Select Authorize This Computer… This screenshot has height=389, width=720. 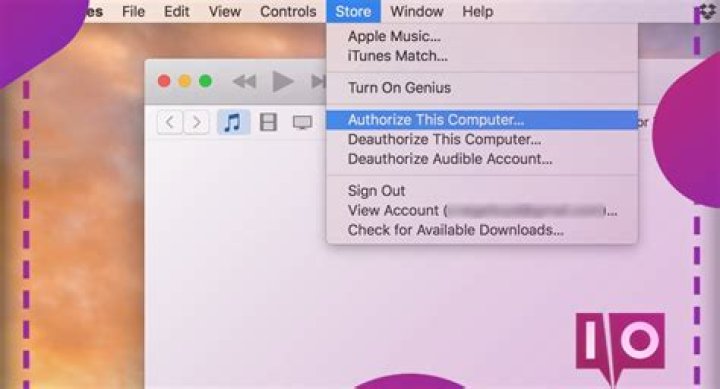tap(482, 119)
